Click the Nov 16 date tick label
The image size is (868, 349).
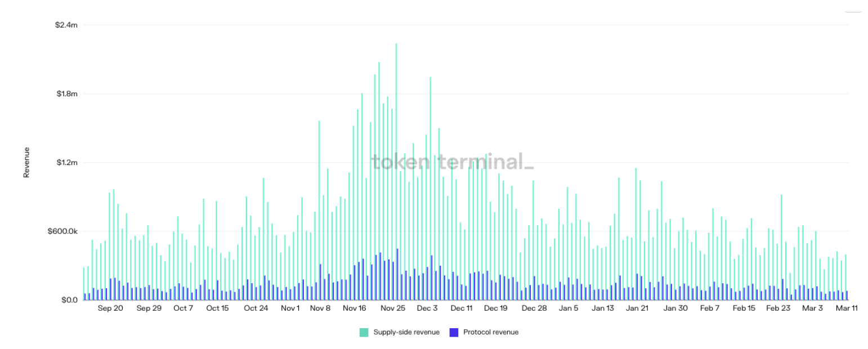point(355,308)
